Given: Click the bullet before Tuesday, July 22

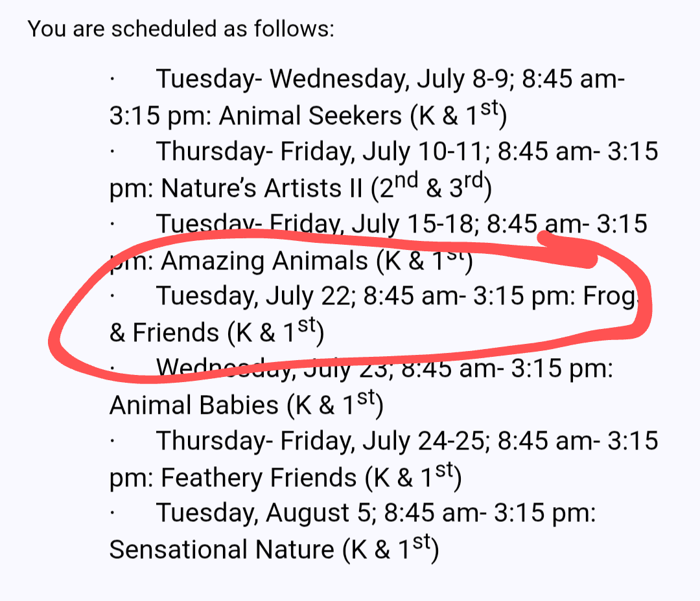Looking at the screenshot, I should pos(113,296).
